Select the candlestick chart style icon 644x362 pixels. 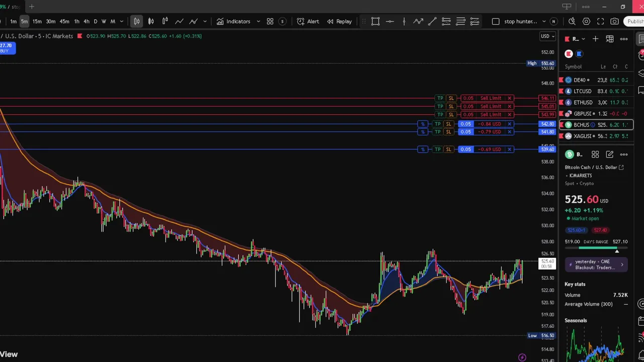pos(136,21)
